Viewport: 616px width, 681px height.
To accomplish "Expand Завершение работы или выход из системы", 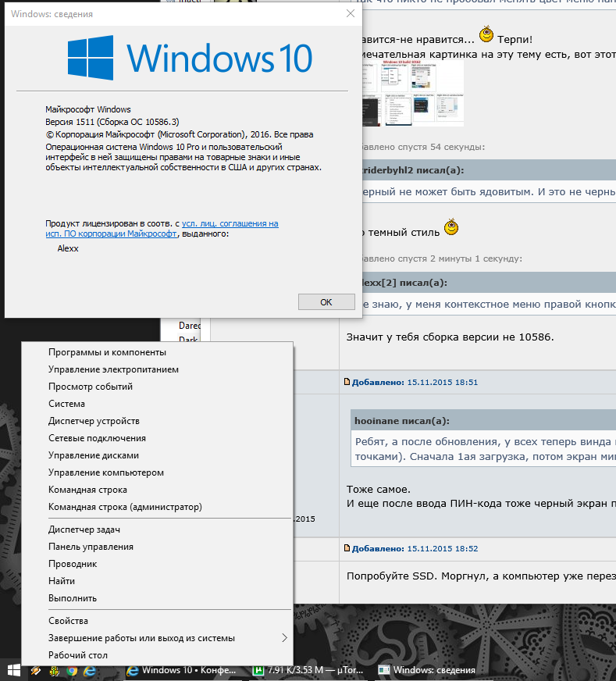I will pos(157,638).
